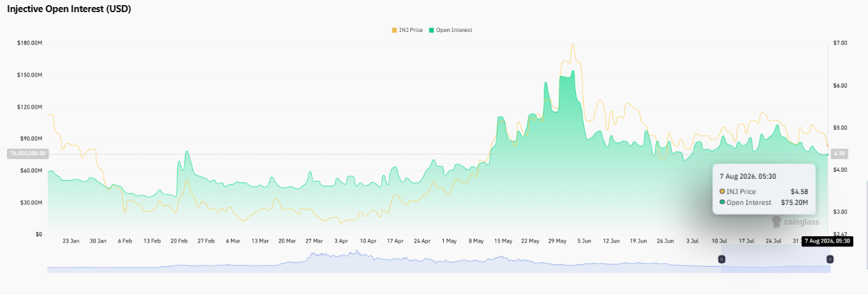Click the '20 Feb' date axis label

(179, 241)
